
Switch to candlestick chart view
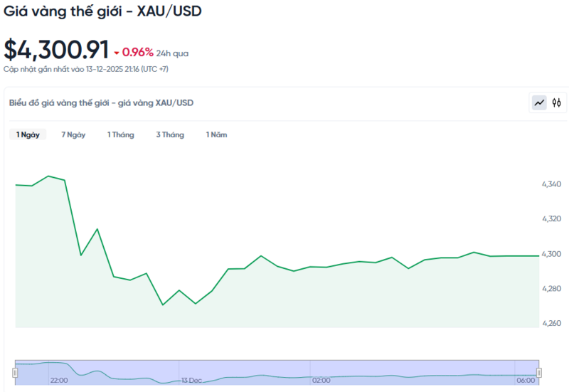coord(557,103)
